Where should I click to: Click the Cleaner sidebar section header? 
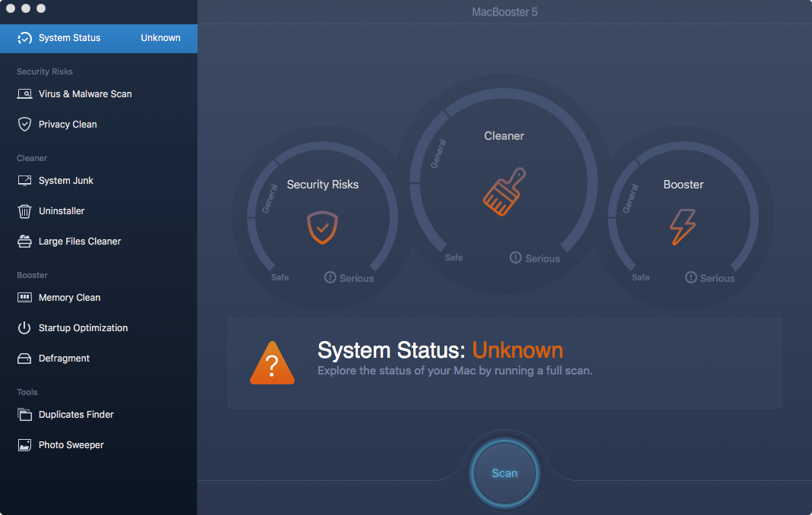32,158
